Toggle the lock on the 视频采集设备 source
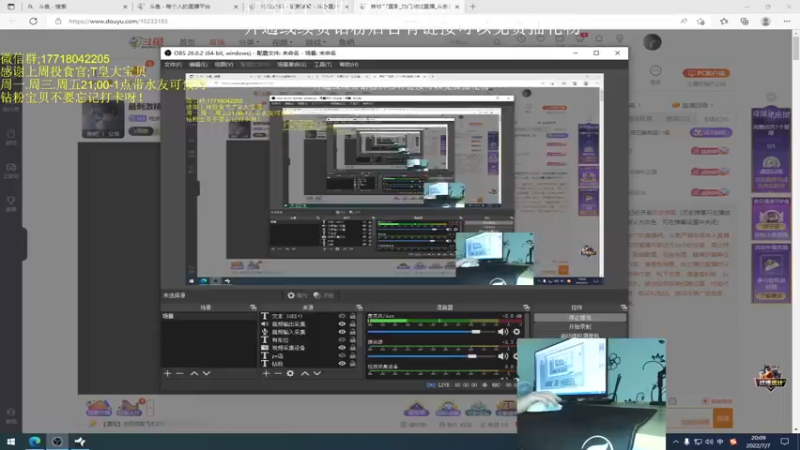 point(353,348)
